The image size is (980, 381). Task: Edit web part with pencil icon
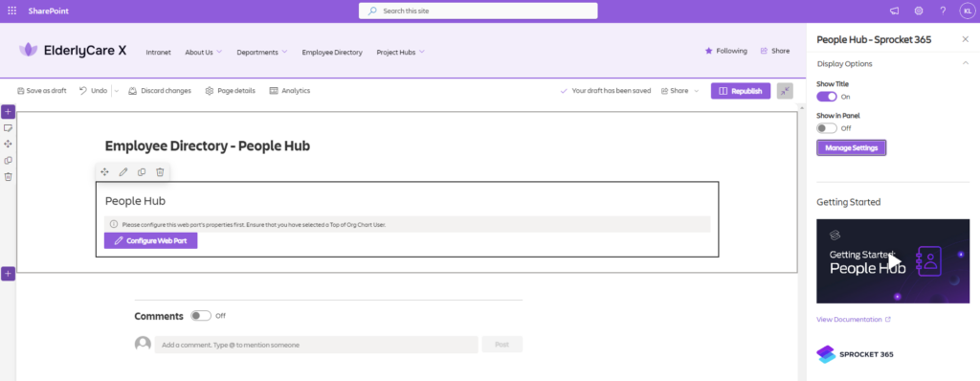pyautogui.click(x=123, y=172)
